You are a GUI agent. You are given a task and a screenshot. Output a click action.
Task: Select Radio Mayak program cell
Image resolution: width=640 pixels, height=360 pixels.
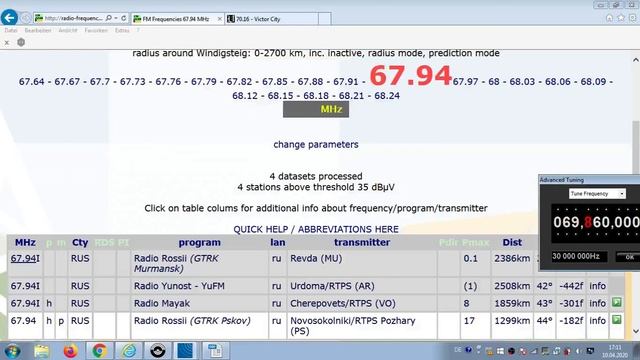coord(199,303)
